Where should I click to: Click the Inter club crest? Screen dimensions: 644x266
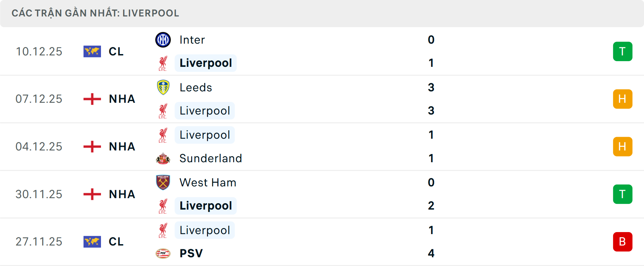click(x=163, y=39)
